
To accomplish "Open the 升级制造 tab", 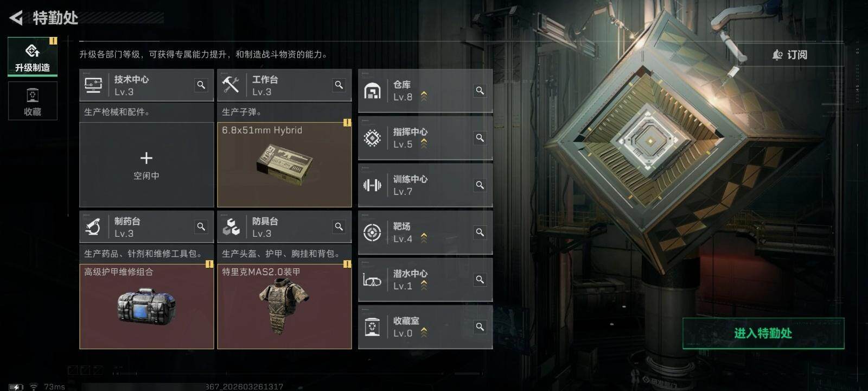I will [33, 56].
